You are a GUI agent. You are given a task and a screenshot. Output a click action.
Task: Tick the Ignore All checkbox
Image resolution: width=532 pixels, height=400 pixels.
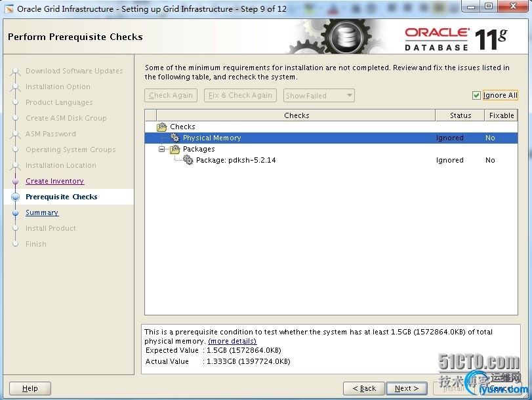(x=476, y=95)
